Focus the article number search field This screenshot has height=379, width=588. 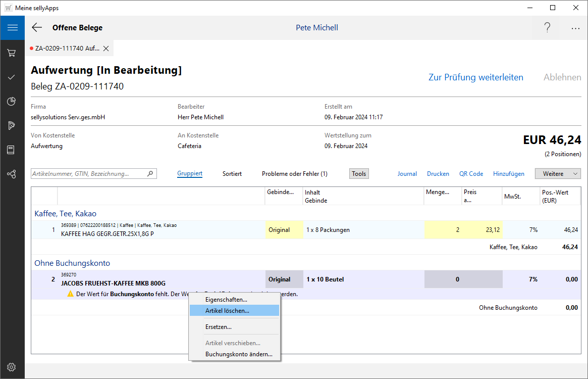pyautogui.click(x=89, y=174)
